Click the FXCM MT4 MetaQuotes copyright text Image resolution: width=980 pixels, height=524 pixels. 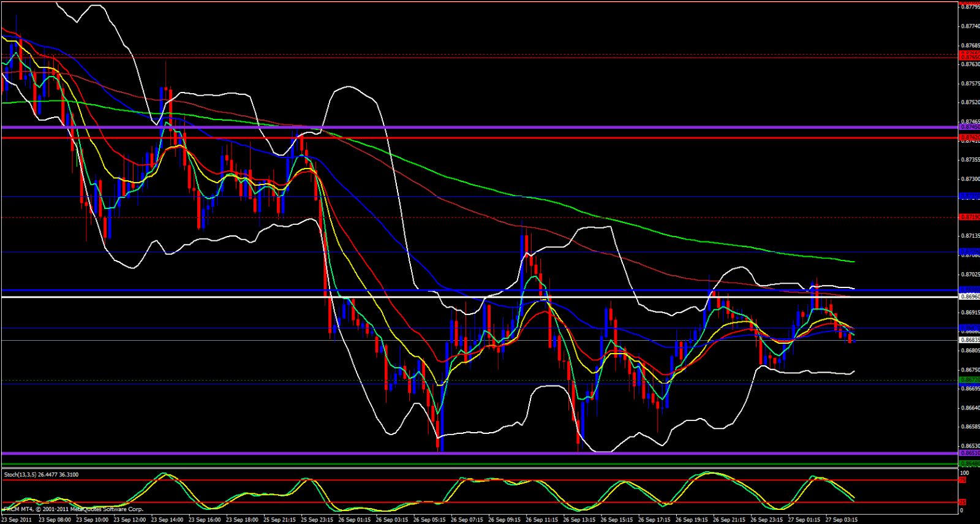pos(73,509)
